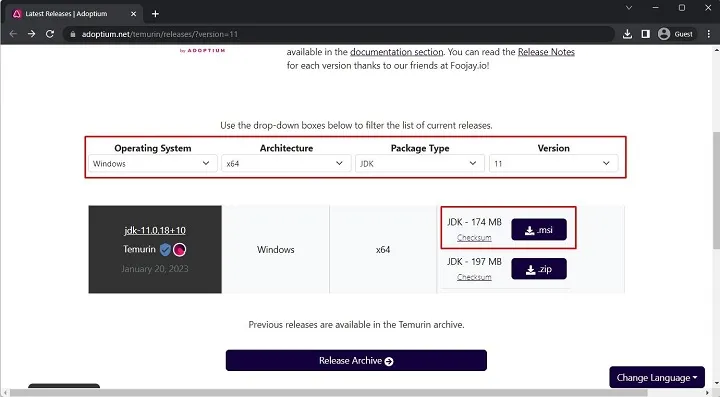Open Checksum link for 197 MB JDK

click(474, 277)
